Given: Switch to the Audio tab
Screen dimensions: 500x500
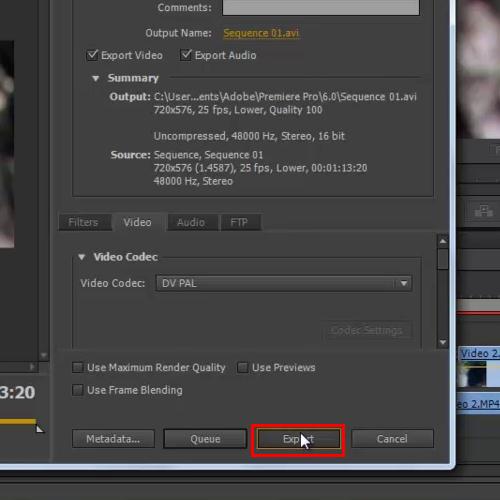Looking at the screenshot, I should (x=191, y=222).
